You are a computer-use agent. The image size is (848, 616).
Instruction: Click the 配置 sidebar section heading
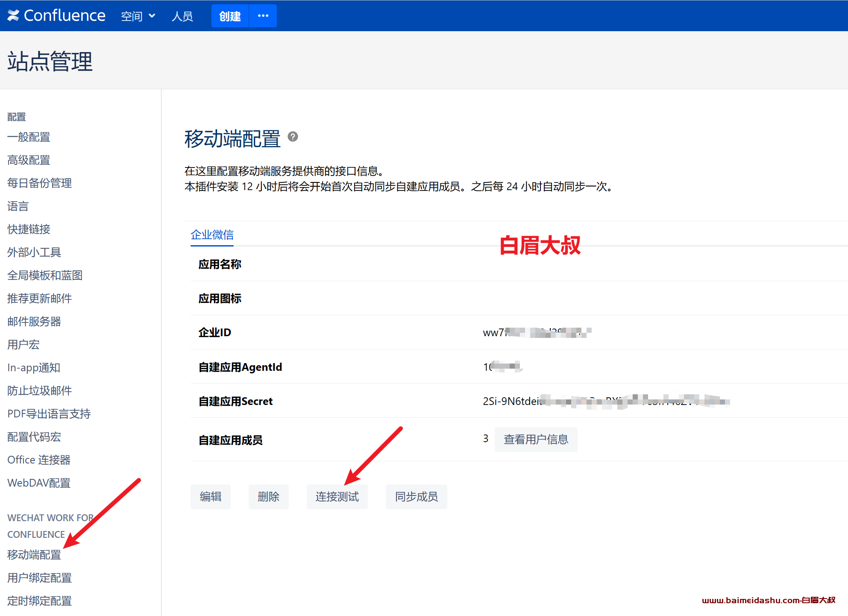(17, 117)
